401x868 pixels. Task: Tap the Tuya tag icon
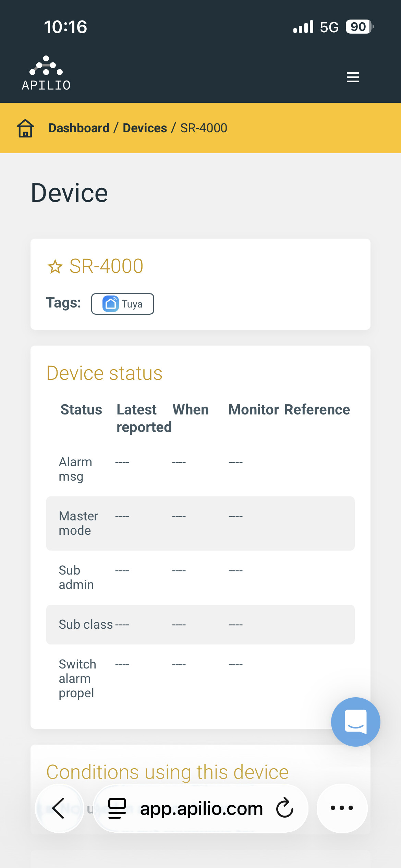click(x=110, y=304)
